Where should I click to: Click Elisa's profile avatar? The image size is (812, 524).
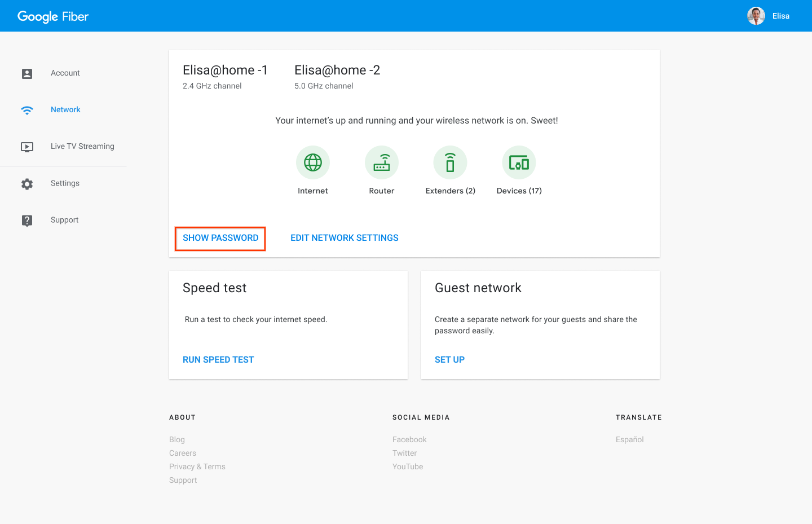click(756, 16)
